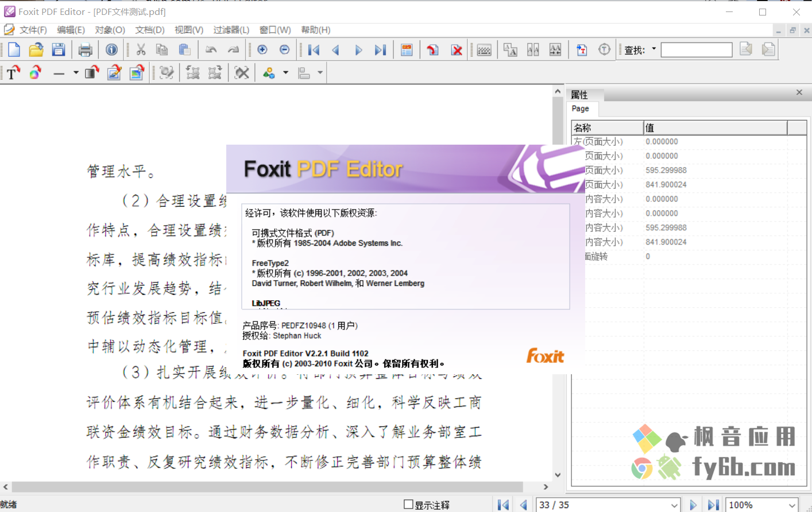Open the 对象(O) menu
This screenshot has width=812, height=512.
click(110, 30)
